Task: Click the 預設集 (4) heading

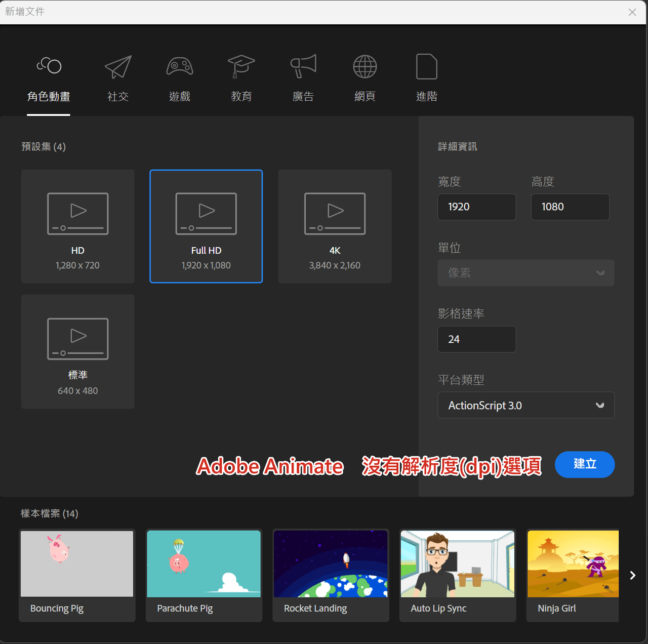Action: (x=44, y=147)
